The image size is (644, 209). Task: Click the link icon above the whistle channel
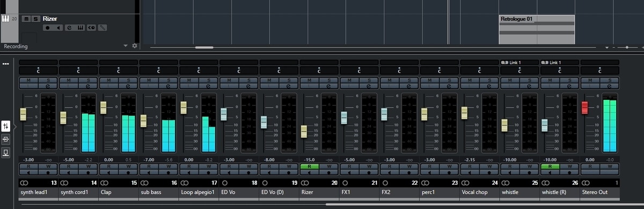[x=504, y=62]
